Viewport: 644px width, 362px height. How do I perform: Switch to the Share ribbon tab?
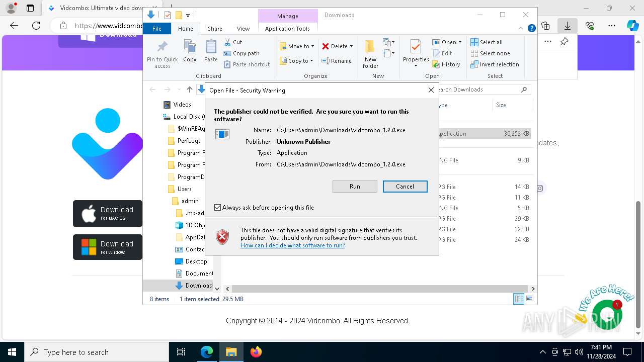[x=215, y=29]
